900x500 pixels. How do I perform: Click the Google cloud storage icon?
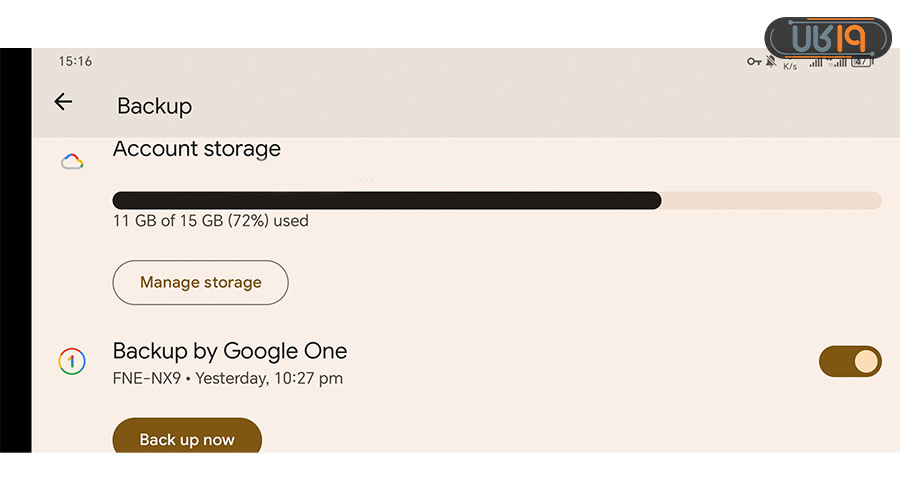click(71, 161)
